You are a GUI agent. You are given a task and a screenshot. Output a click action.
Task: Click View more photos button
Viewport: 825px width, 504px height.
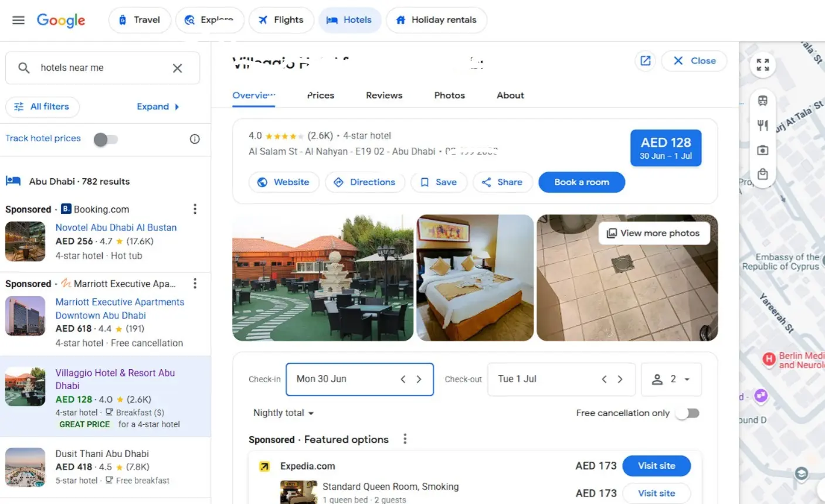coord(654,233)
